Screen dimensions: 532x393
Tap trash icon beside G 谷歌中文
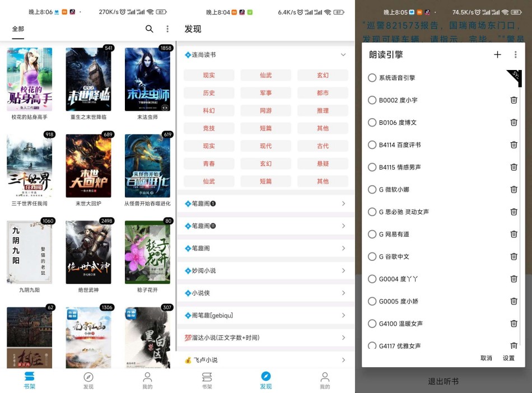514,257
